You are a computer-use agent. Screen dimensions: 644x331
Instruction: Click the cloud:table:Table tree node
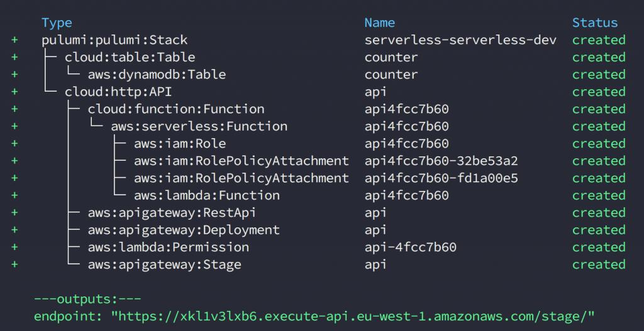pos(126,57)
